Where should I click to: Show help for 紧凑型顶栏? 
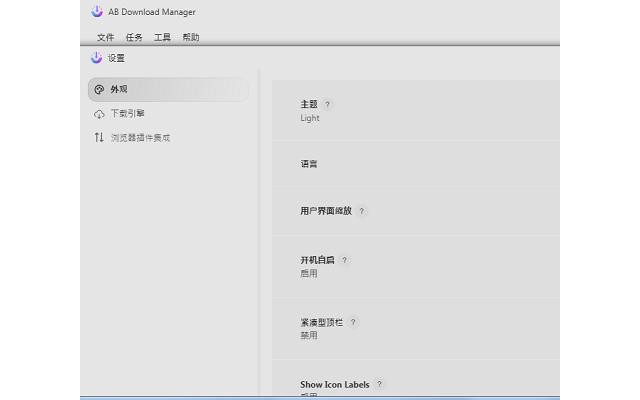pos(353,322)
